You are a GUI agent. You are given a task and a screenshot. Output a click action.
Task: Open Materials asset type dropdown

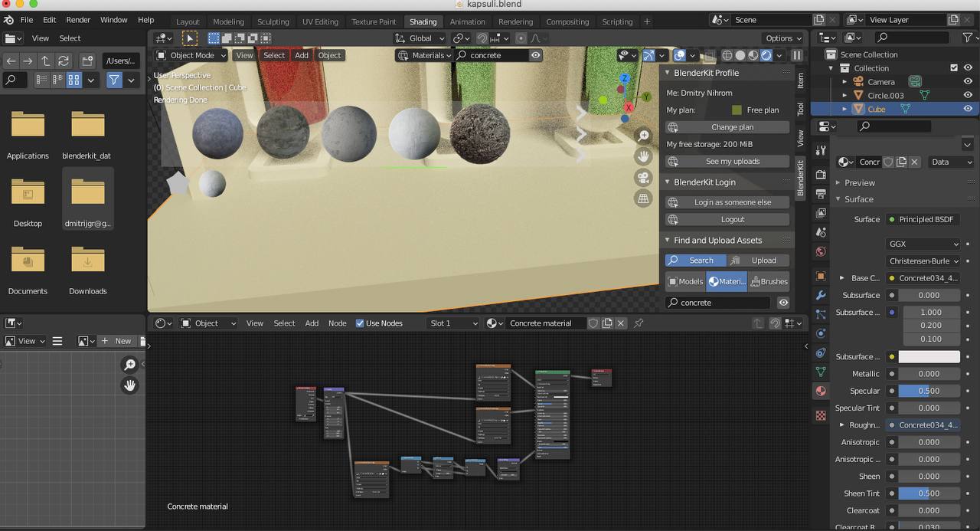[425, 55]
